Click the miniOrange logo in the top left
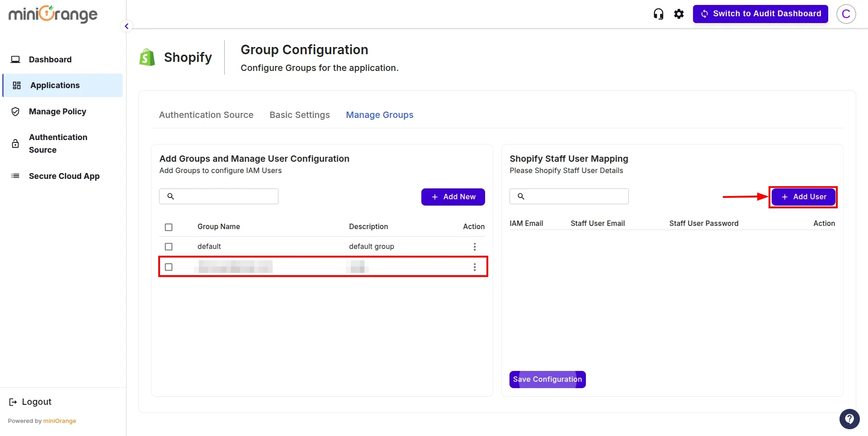This screenshot has height=436, width=868. (52, 14)
